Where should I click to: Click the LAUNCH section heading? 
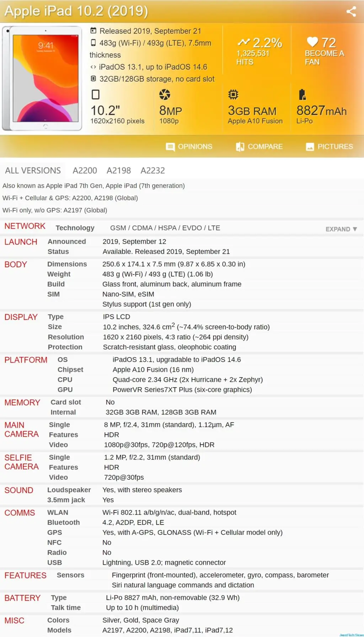click(x=21, y=242)
